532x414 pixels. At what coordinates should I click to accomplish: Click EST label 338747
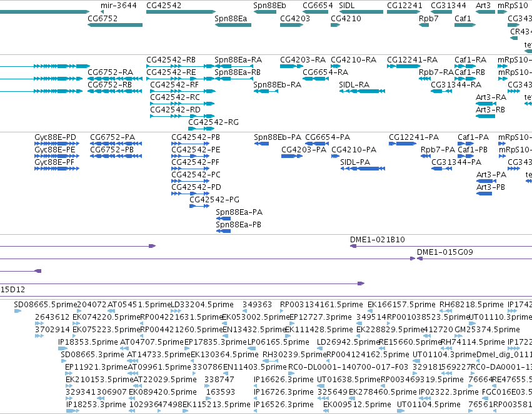tap(219, 380)
